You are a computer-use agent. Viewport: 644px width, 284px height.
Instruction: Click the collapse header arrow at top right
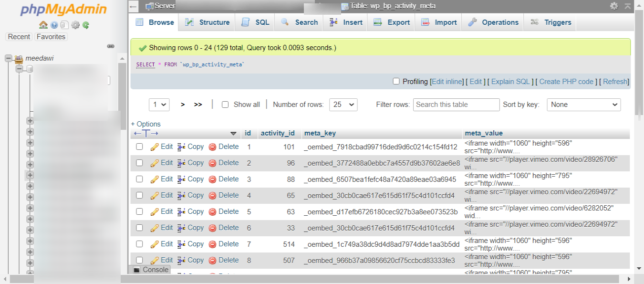(627, 6)
